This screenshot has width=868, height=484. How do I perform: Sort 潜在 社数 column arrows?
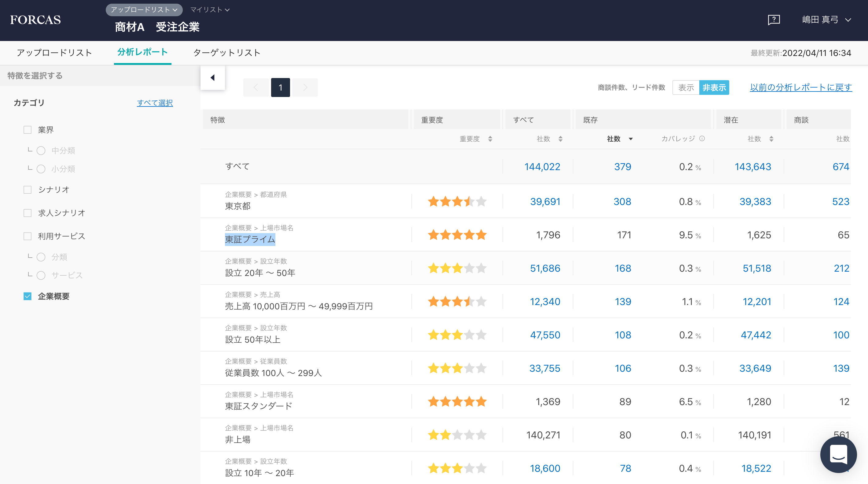tap(771, 139)
